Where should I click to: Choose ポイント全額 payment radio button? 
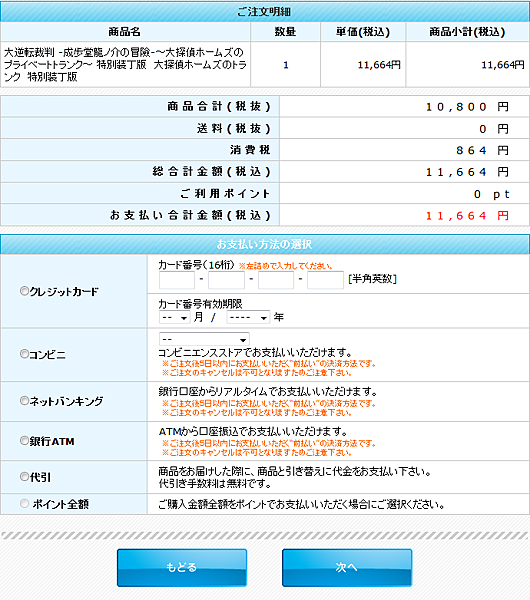[x=24, y=504]
